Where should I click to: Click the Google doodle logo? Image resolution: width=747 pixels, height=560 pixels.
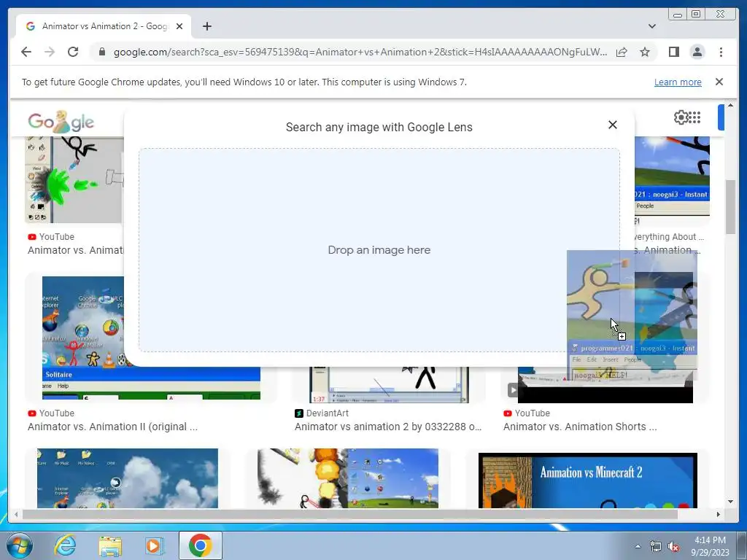pos(61,122)
